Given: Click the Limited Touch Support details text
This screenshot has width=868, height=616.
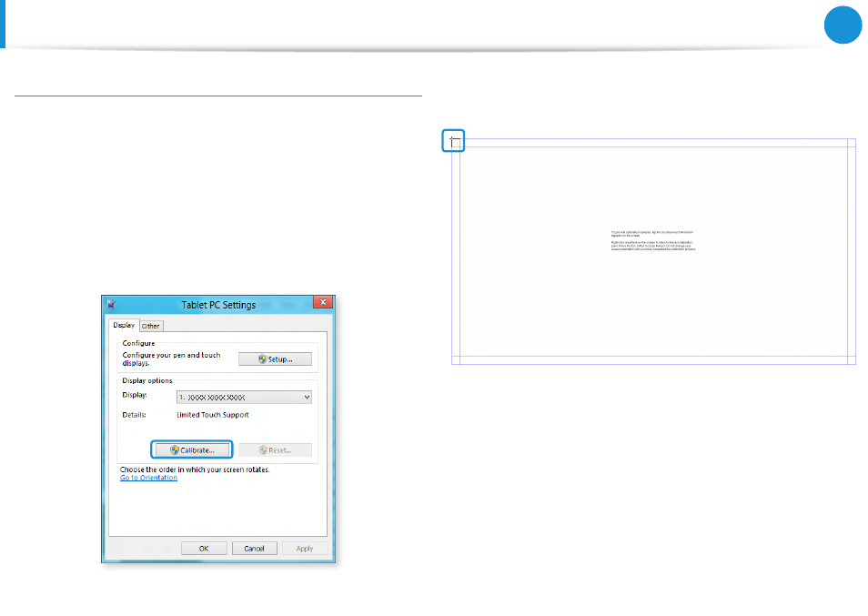Looking at the screenshot, I should pos(212,415).
